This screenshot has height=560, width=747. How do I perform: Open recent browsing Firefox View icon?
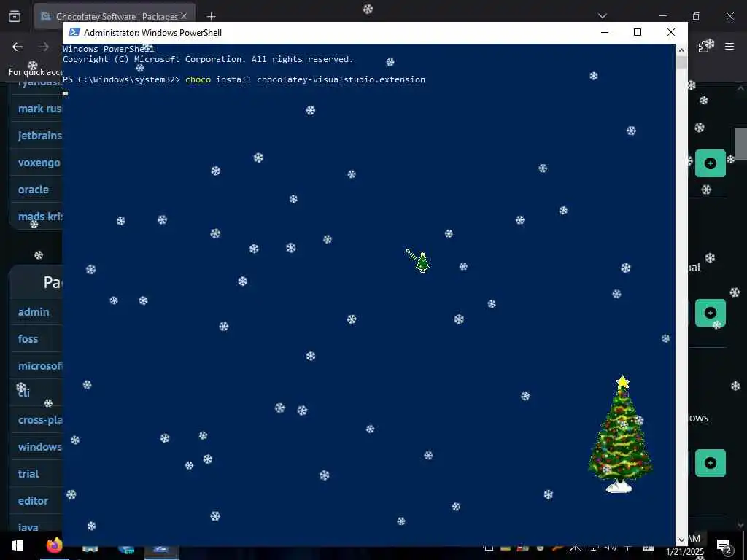pyautogui.click(x=15, y=16)
